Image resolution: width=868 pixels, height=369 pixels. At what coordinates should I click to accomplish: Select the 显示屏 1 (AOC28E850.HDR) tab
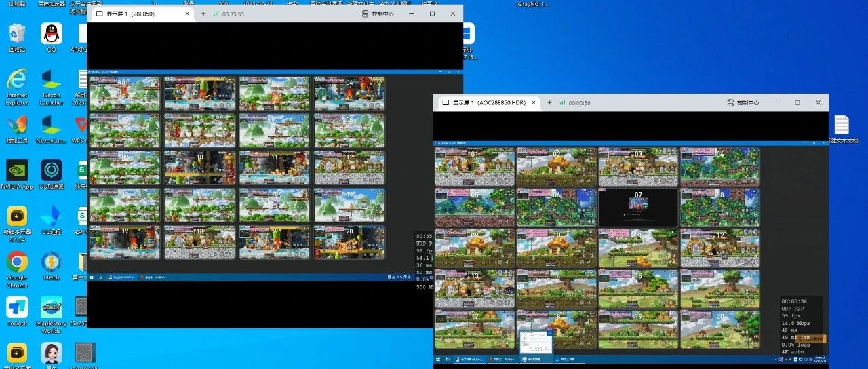(487, 102)
